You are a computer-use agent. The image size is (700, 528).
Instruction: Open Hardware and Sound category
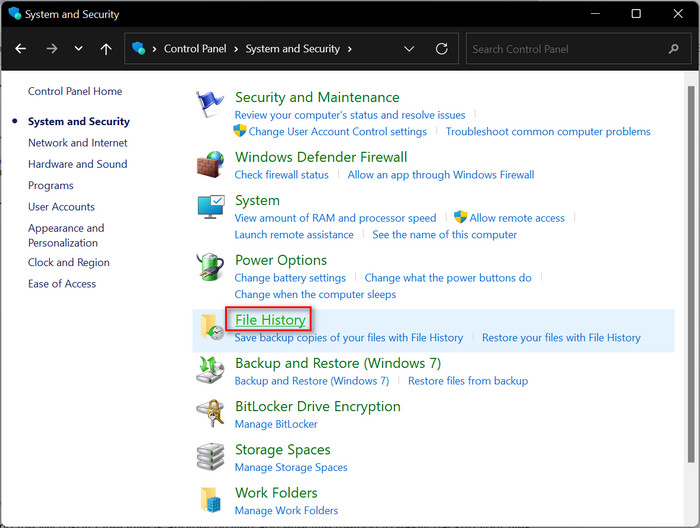[78, 164]
